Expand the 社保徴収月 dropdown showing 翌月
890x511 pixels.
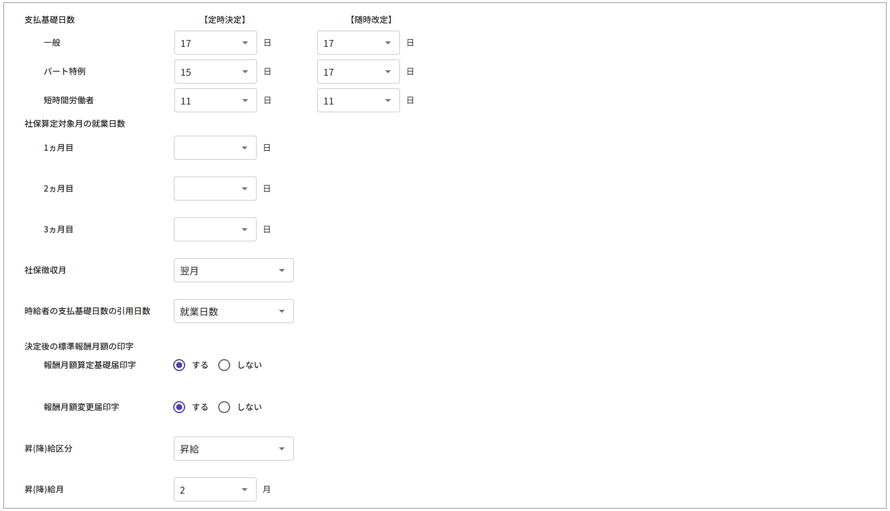(233, 271)
